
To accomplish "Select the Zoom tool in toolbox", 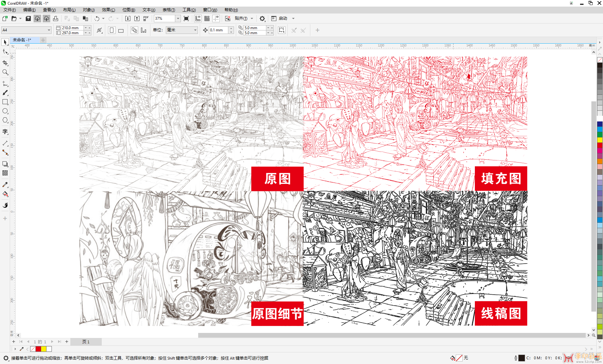I will tap(5, 72).
